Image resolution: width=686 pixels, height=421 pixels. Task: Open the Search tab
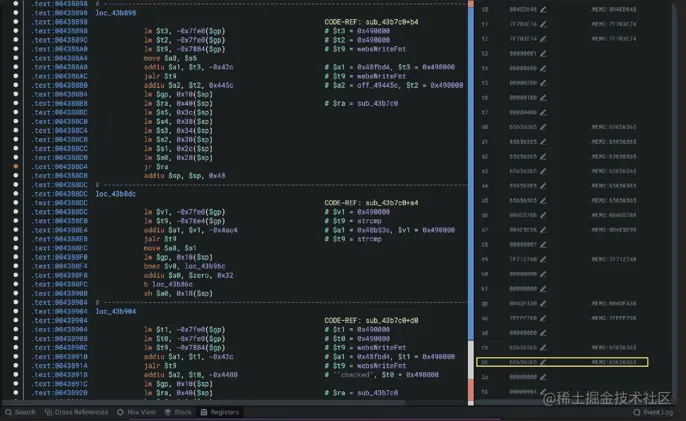(21, 412)
